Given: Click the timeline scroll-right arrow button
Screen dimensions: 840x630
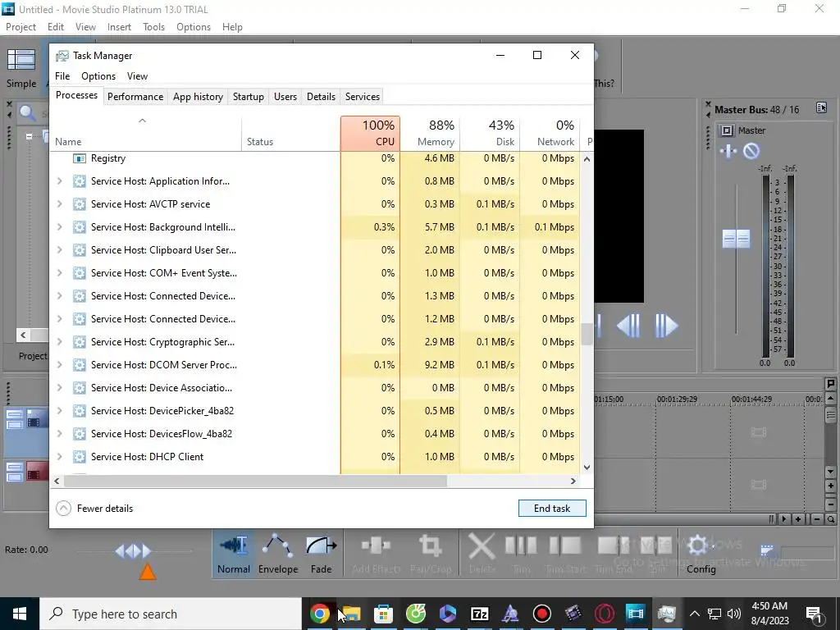Looking at the screenshot, I should [x=784, y=519].
